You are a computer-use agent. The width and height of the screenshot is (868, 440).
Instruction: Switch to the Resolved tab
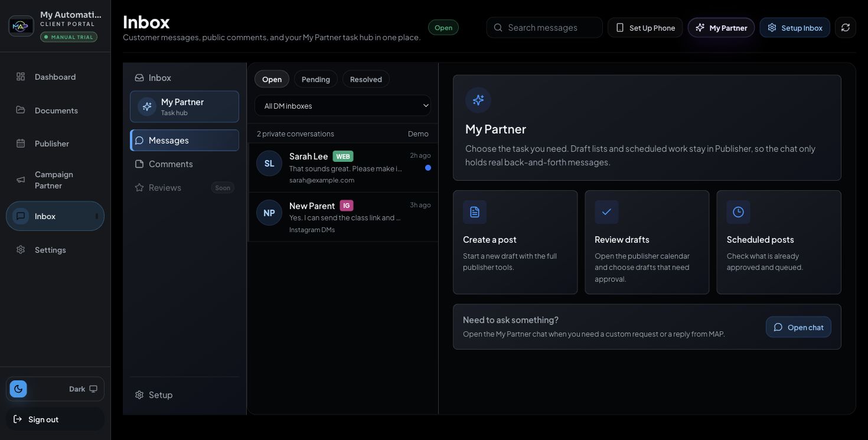coord(366,79)
